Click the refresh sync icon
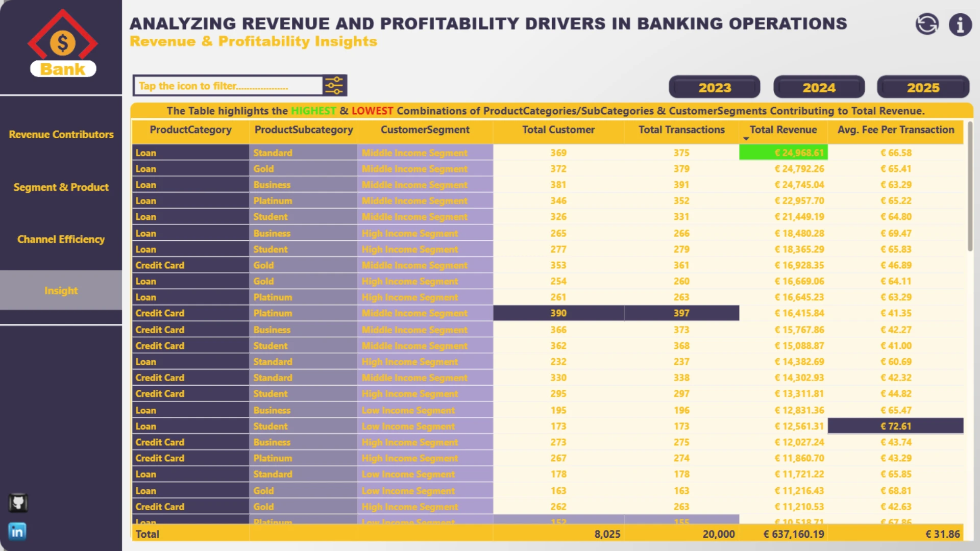The image size is (980, 551). tap(927, 24)
